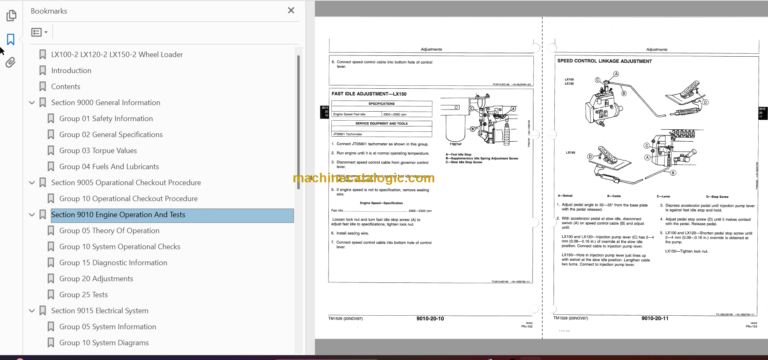Collapse Section 9015 Electrical System
This screenshot has width=768, height=360.
(32, 311)
